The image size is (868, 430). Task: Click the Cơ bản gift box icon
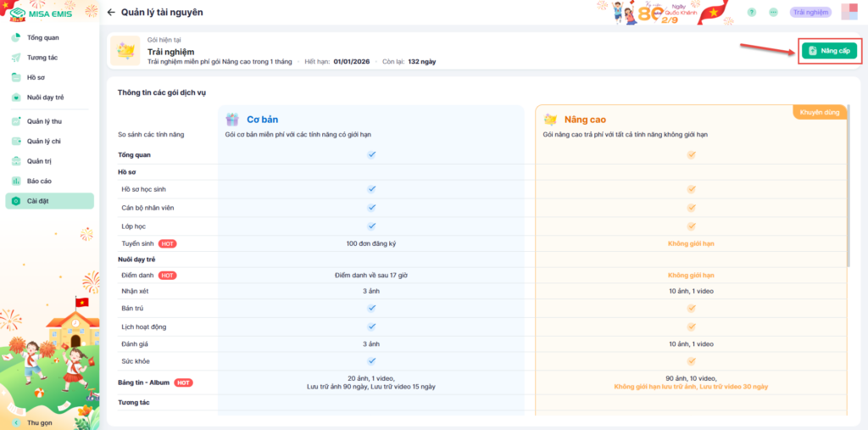pyautogui.click(x=232, y=119)
